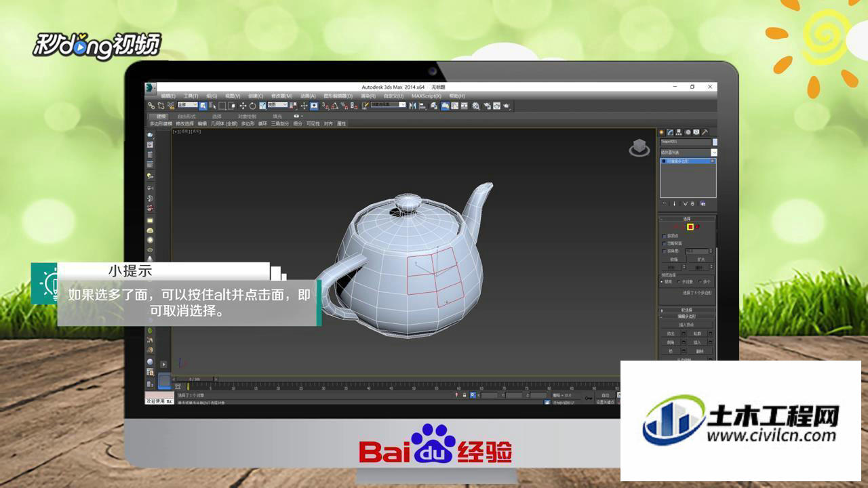
Task: Click the object color swatch beside name
Action: pos(715,142)
